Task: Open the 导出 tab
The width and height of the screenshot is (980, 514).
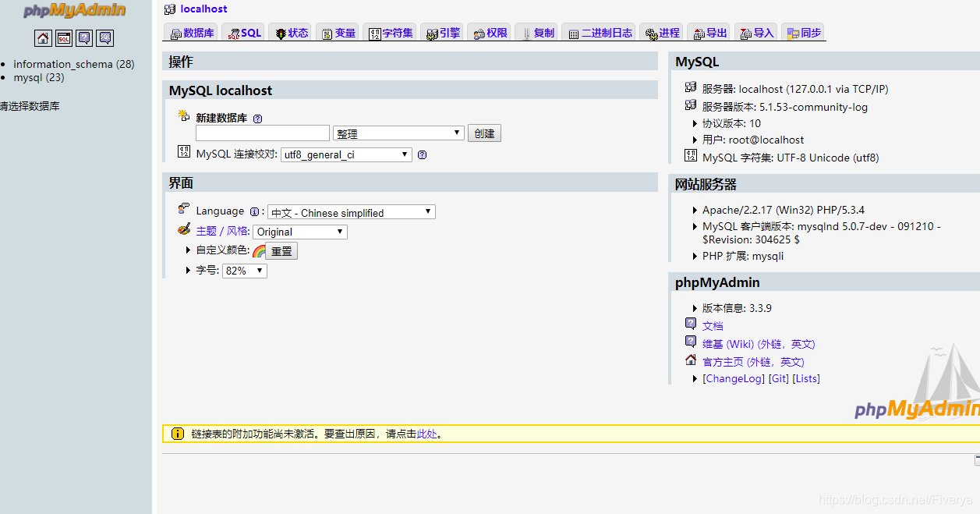Action: 709,33
